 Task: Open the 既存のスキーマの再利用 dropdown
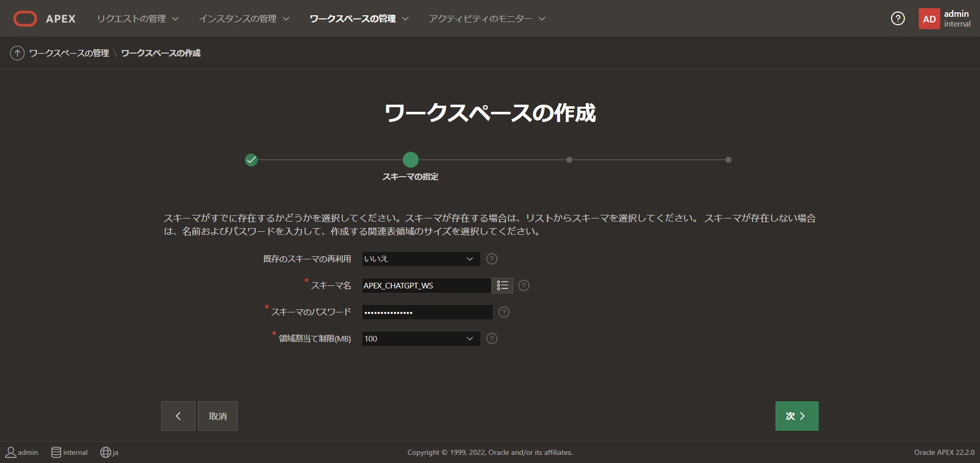(x=421, y=259)
